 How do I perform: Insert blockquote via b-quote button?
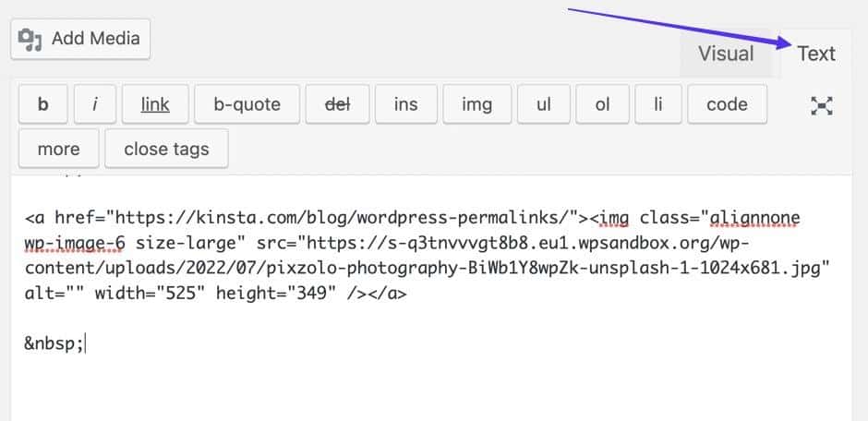(247, 104)
